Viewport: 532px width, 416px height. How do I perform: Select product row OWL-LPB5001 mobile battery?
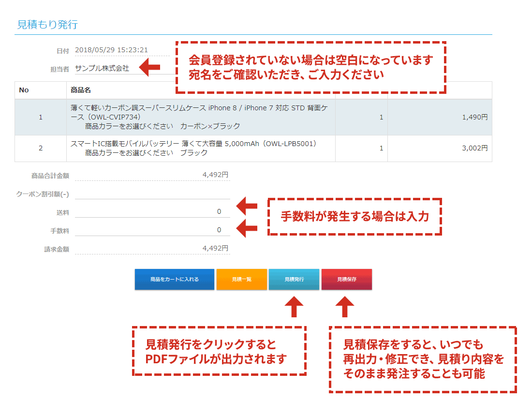(253, 149)
